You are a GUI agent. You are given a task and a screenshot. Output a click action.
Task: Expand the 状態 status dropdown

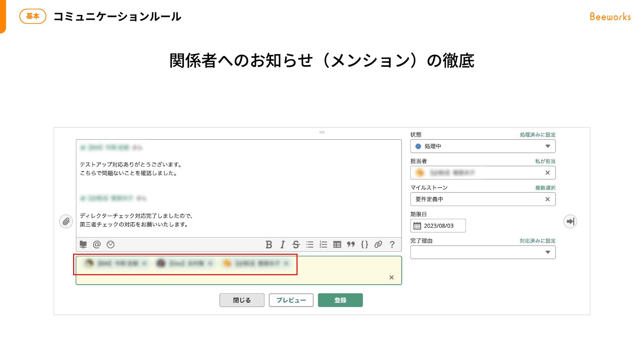[547, 146]
